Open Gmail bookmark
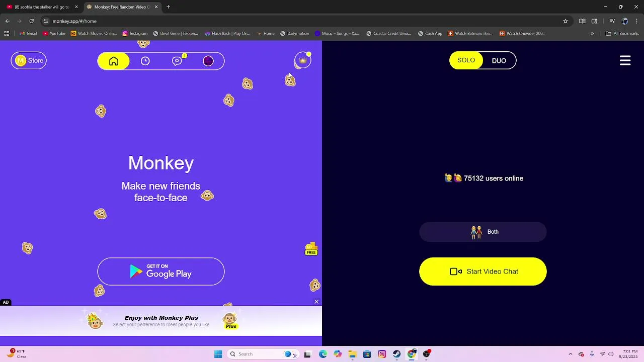This screenshot has height=362, width=644. (28, 34)
